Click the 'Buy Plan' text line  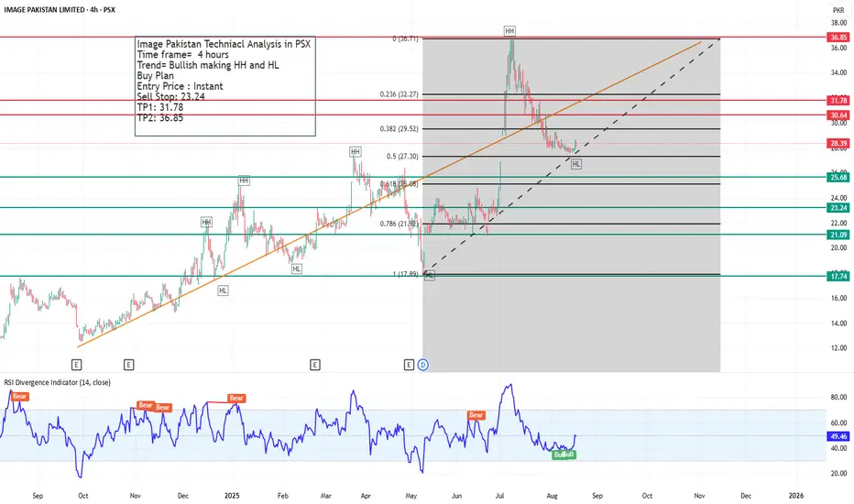(155, 76)
